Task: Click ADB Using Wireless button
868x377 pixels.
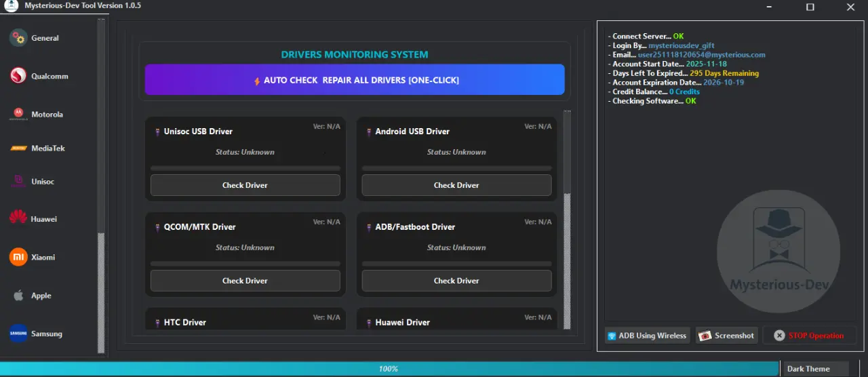Action: (x=647, y=336)
